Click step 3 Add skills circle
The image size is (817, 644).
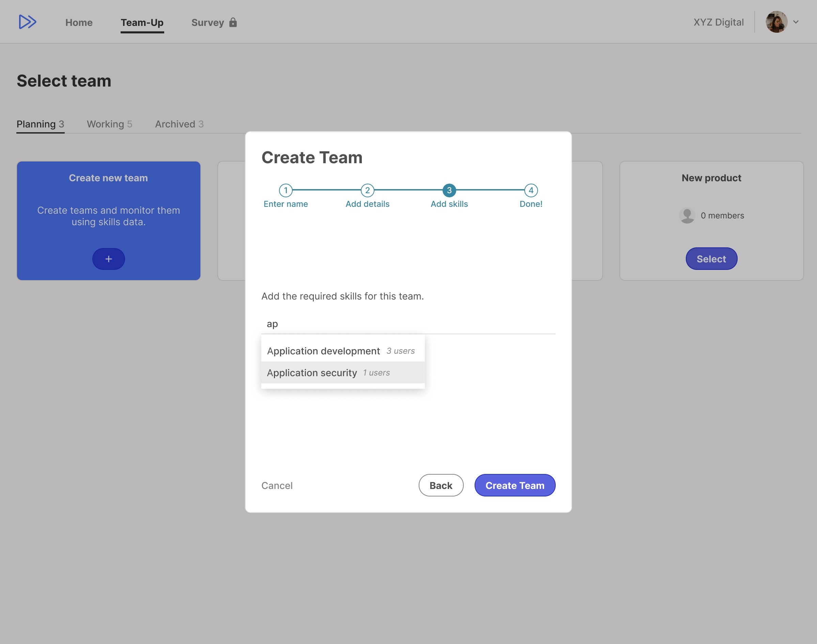pos(449,190)
